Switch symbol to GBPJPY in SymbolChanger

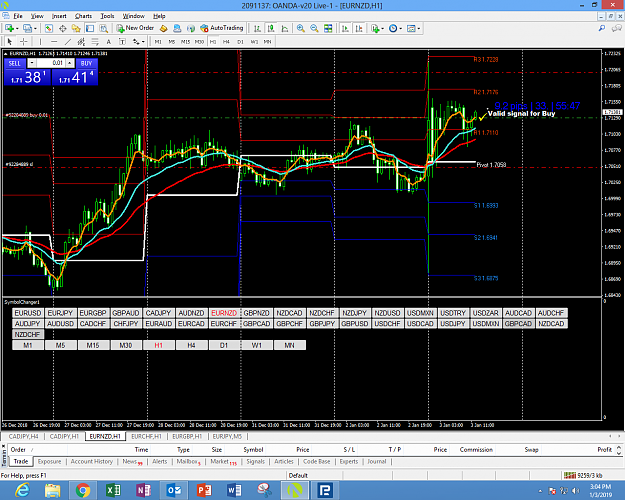click(x=322, y=324)
